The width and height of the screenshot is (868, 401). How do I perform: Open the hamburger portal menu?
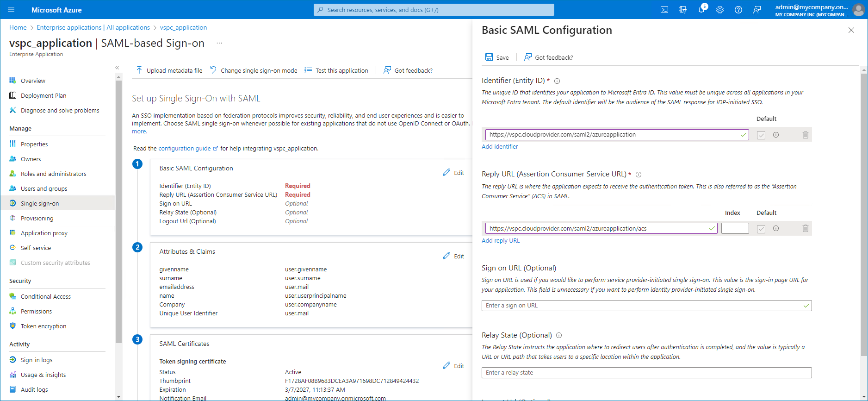(x=12, y=10)
